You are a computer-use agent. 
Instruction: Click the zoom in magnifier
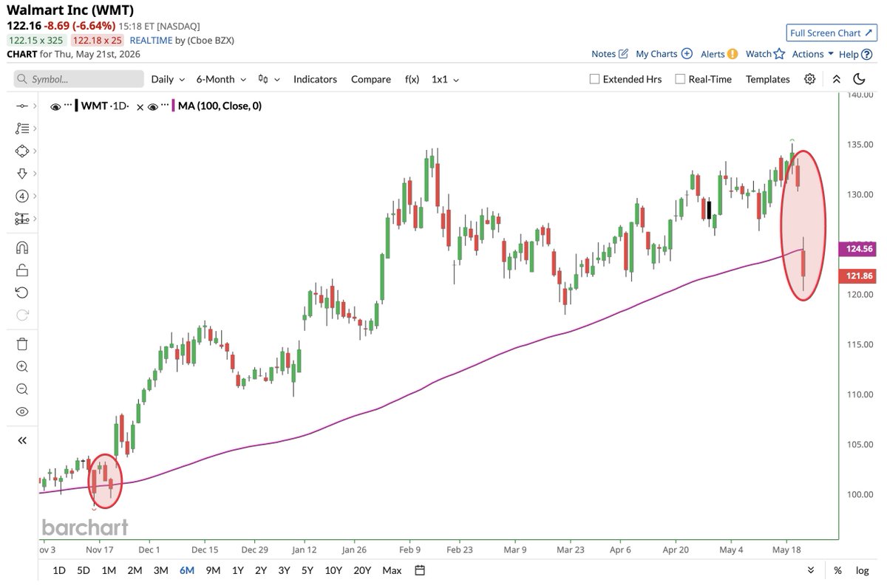point(21,366)
